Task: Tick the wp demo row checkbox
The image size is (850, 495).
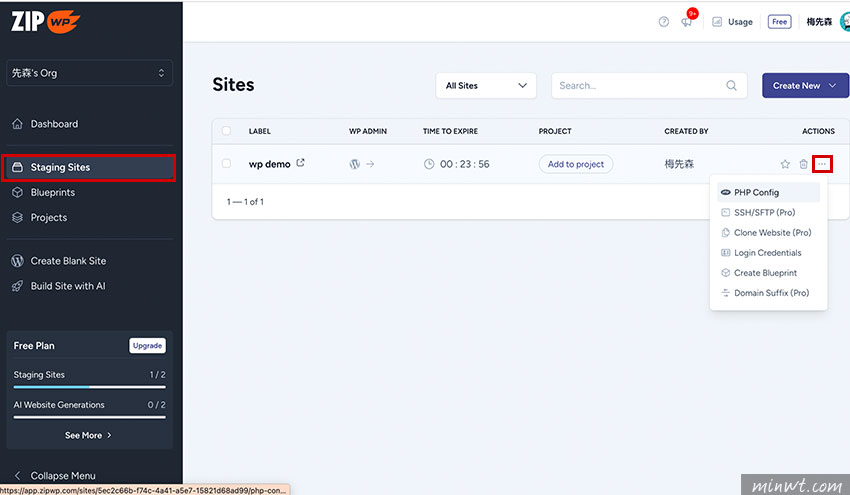Action: (226, 163)
